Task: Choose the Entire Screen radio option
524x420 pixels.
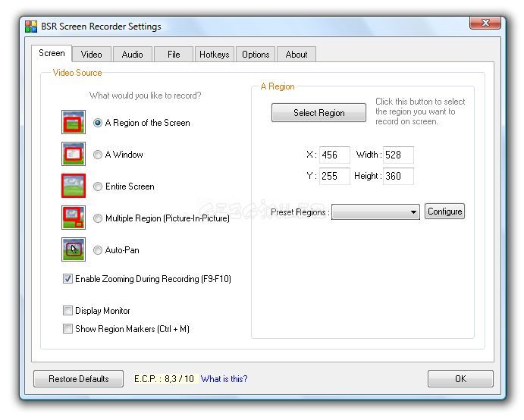Action: coord(98,186)
